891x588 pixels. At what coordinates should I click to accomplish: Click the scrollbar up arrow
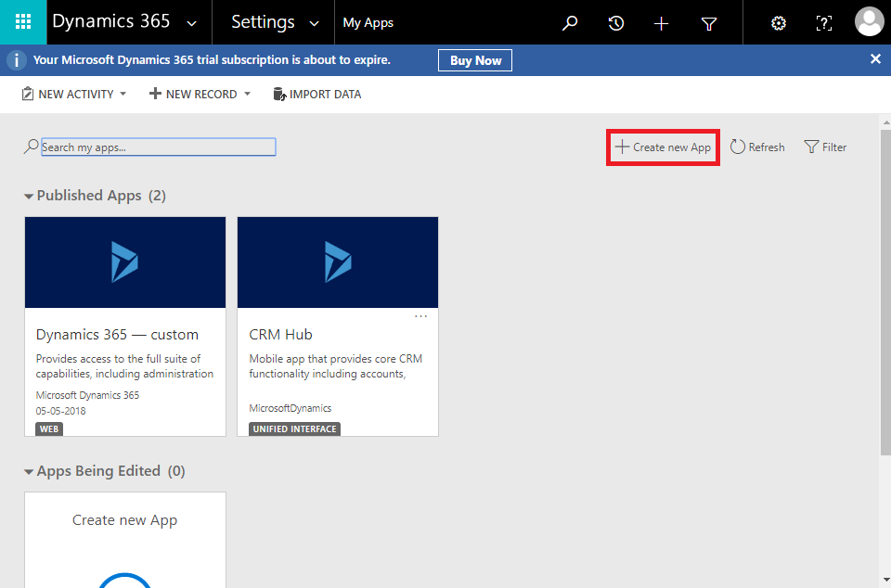point(885,121)
